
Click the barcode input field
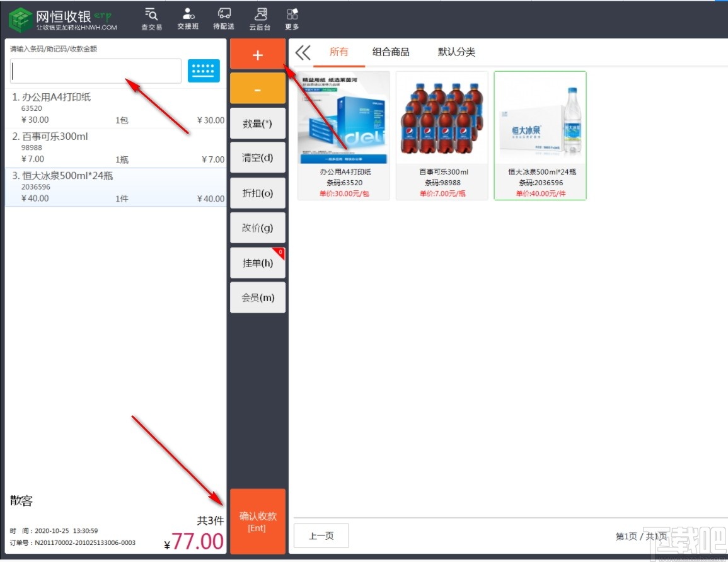[x=96, y=71]
